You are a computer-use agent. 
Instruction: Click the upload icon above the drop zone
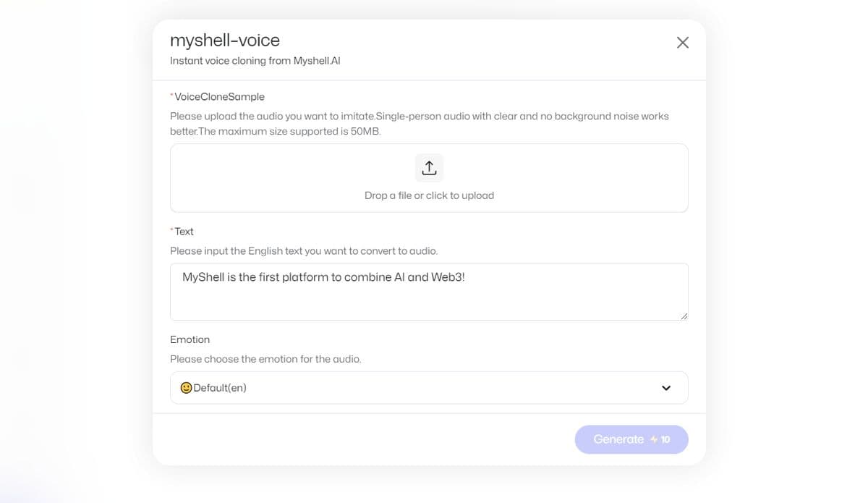429,166
